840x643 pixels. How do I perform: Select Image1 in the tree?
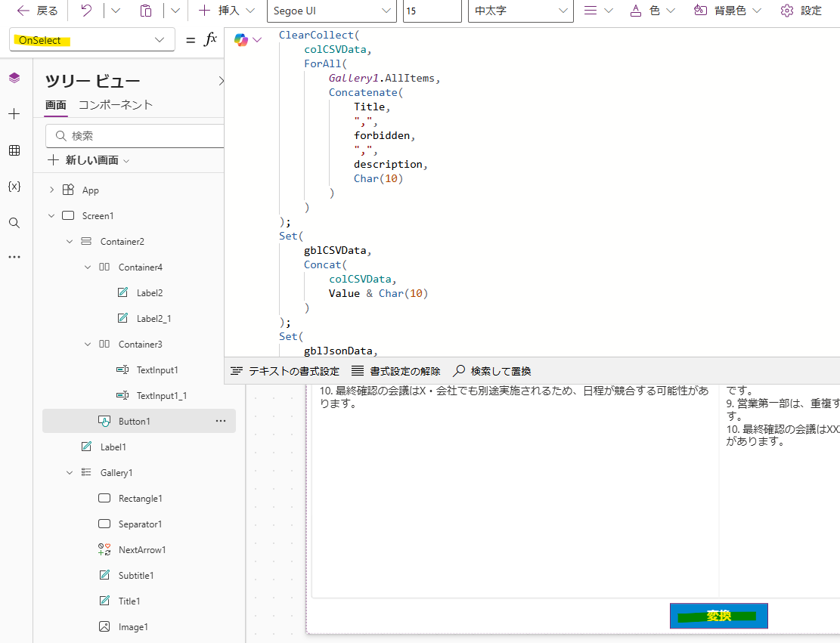[133, 627]
